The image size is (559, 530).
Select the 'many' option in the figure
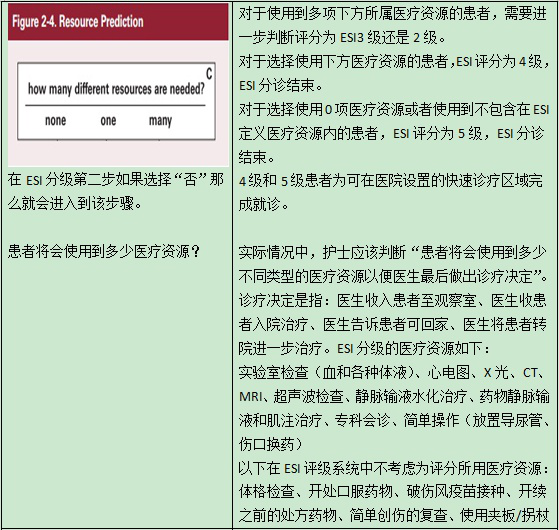tap(160, 121)
